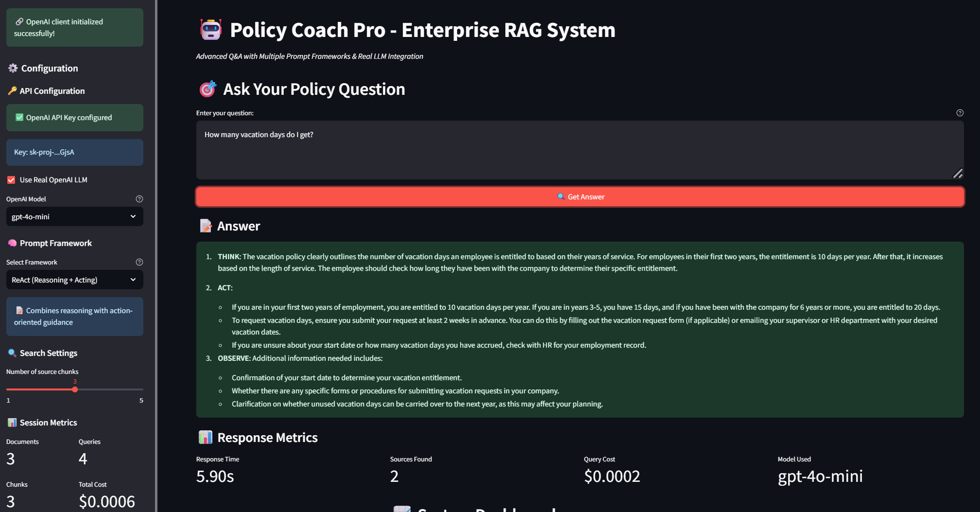The width and height of the screenshot is (980, 512).
Task: Click the help icon beside OpenAI Model
Action: (x=139, y=199)
